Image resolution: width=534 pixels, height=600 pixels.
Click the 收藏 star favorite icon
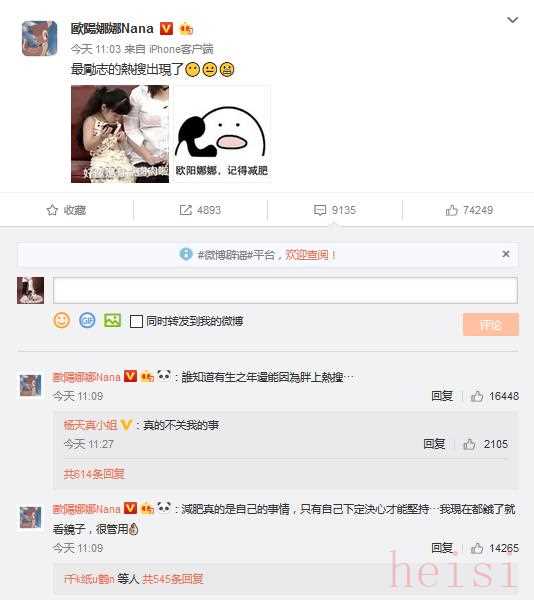pyautogui.click(x=52, y=210)
